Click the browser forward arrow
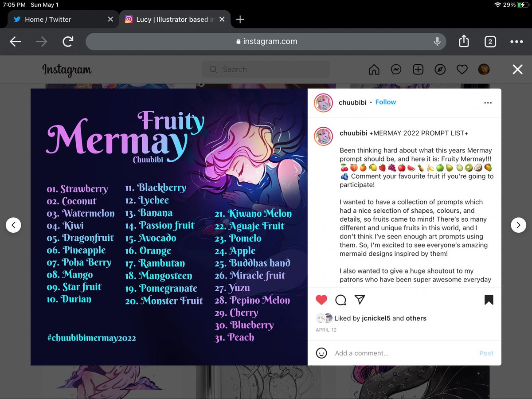 pos(42,42)
